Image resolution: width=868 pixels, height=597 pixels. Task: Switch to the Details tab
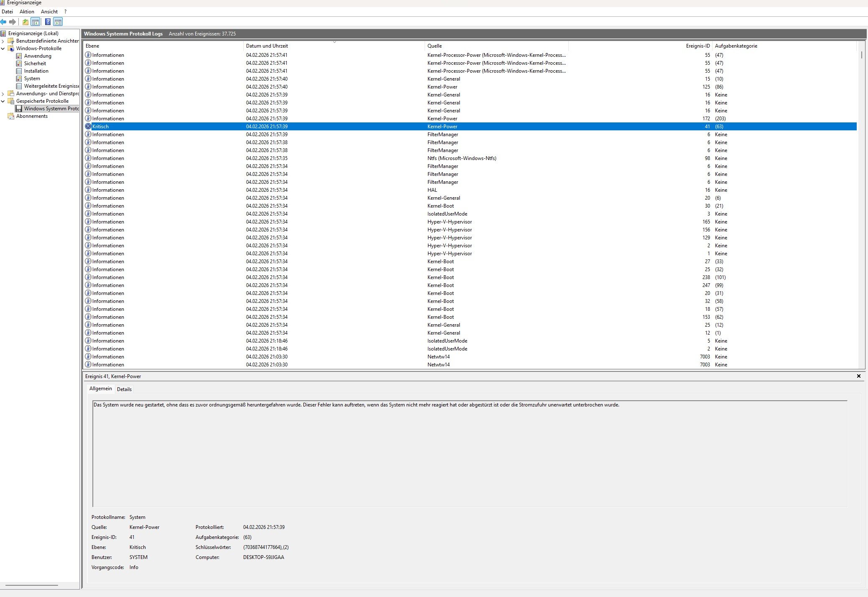[x=124, y=389]
